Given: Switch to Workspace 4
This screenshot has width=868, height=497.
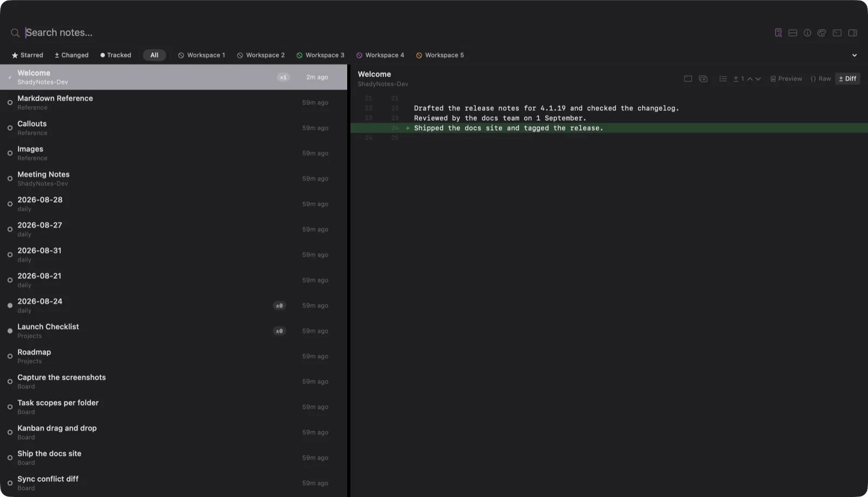Looking at the screenshot, I should pos(380,55).
